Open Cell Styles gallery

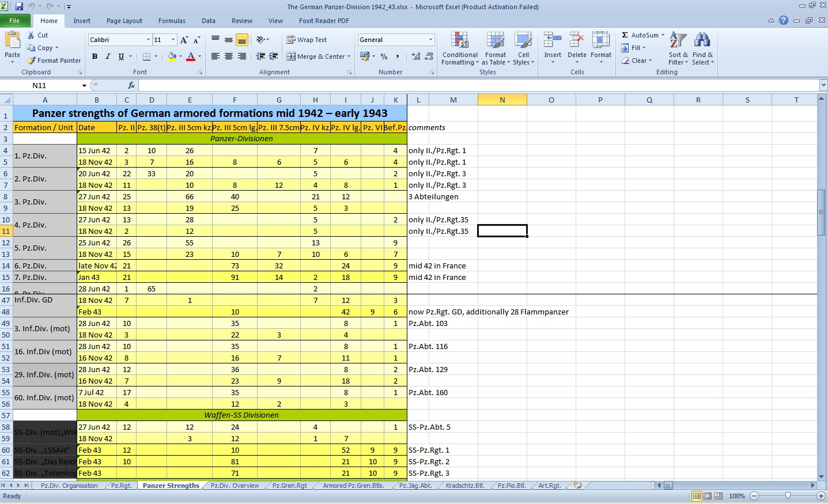[523, 48]
